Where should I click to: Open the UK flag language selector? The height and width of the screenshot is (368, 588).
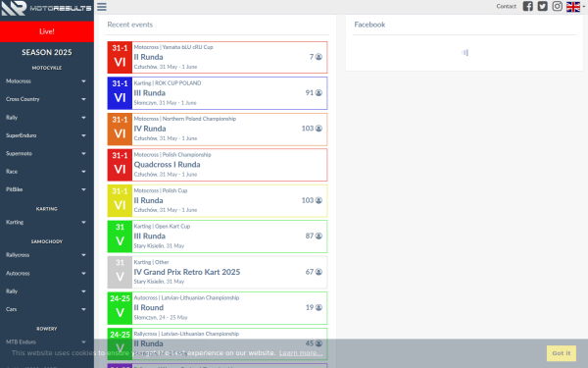pos(575,7)
